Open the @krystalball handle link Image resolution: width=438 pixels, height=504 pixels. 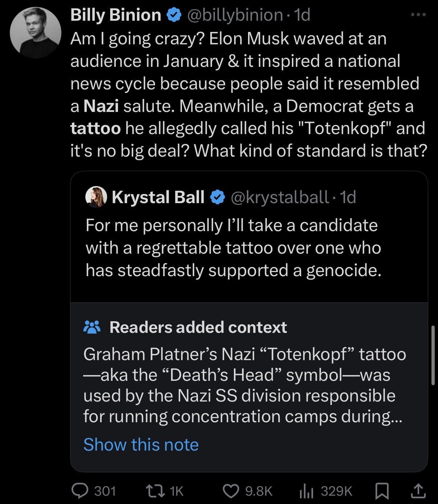[280, 197]
